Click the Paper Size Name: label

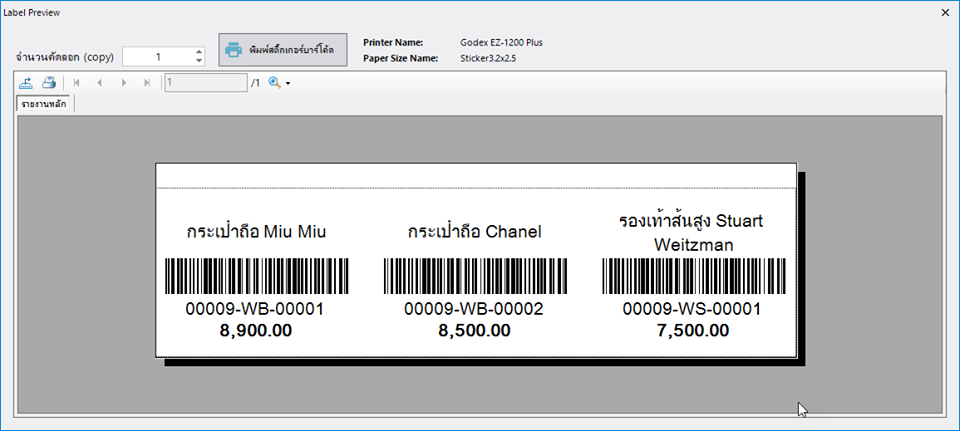point(400,59)
